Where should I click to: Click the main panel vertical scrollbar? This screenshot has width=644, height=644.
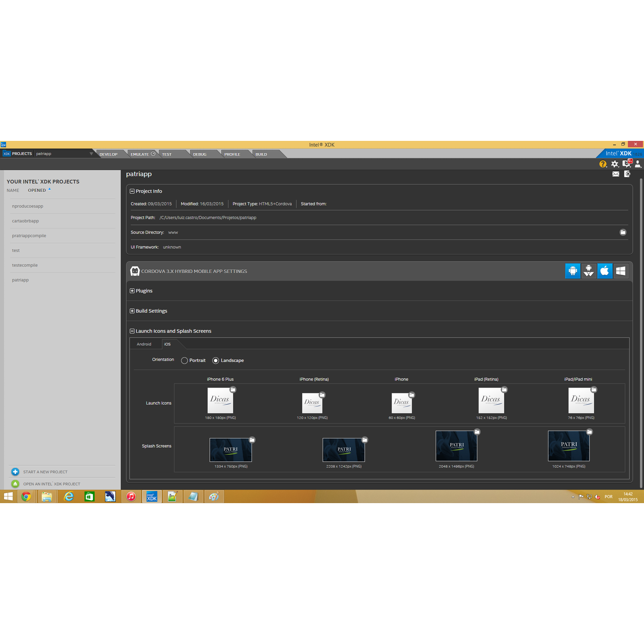[641, 332]
